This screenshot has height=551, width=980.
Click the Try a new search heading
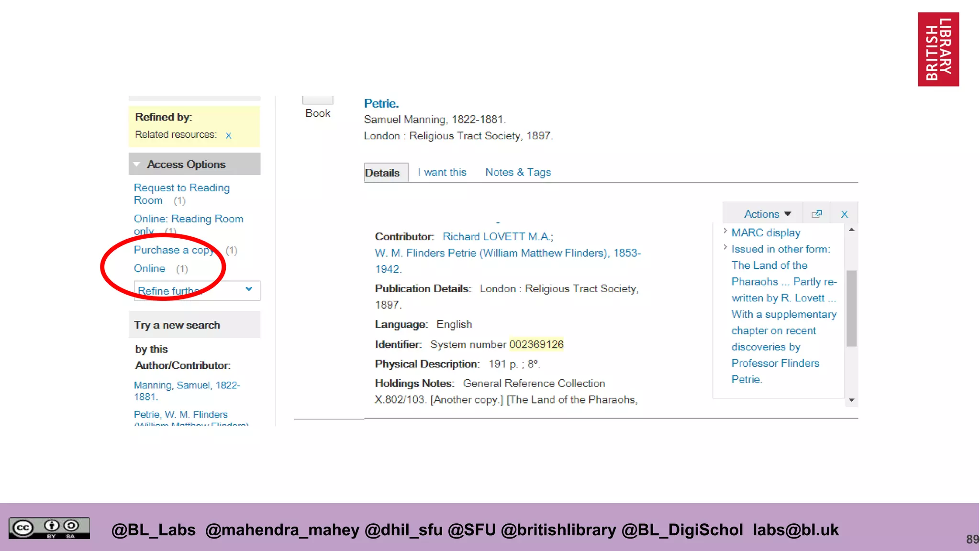[x=177, y=325]
